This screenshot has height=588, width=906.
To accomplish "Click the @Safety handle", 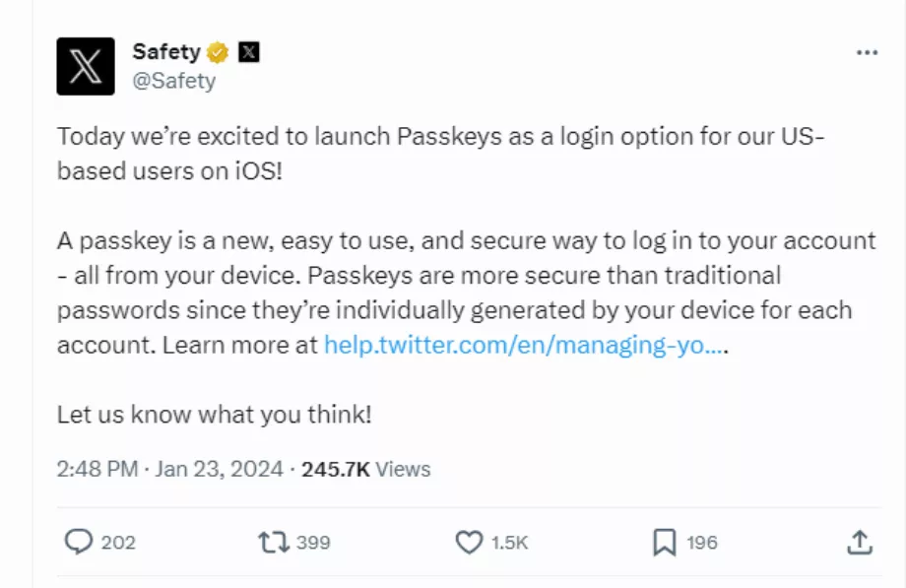I will click(174, 81).
